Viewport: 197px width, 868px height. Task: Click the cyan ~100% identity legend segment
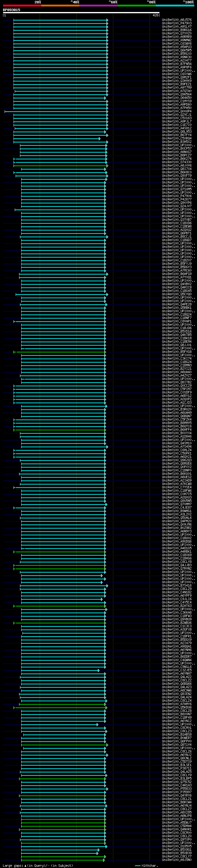175,6
